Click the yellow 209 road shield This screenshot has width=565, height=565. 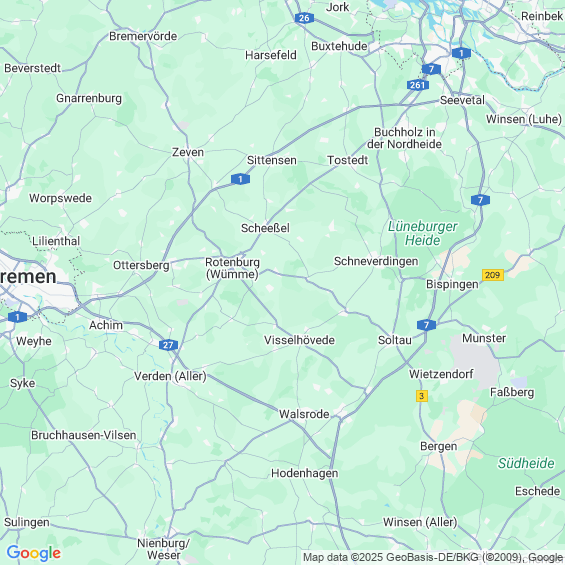tap(493, 275)
